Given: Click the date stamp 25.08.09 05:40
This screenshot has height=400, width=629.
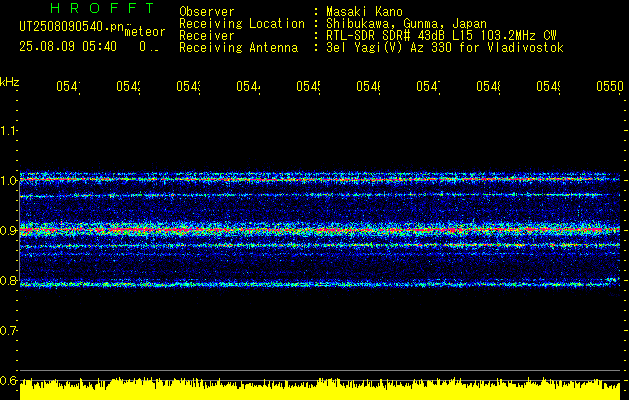Looking at the screenshot, I should (68, 47).
